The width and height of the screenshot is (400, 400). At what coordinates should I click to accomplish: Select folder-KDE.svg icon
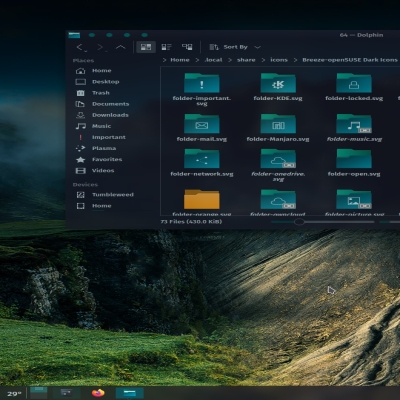pyautogui.click(x=278, y=83)
